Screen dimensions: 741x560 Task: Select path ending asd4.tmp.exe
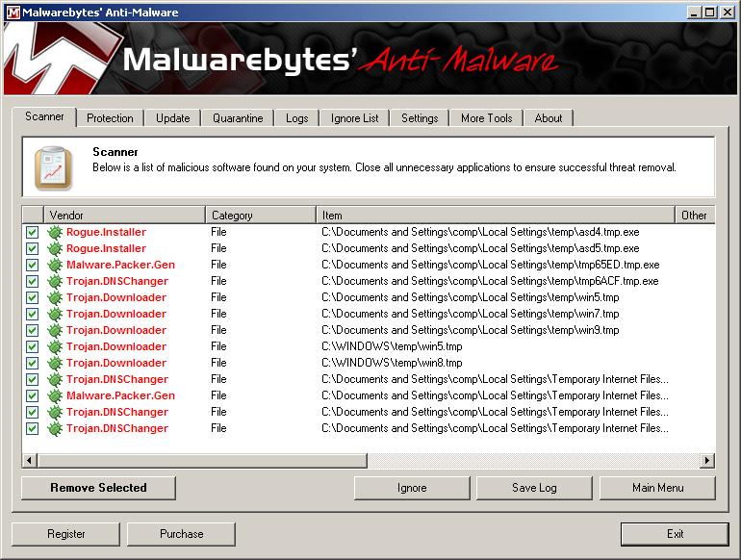click(x=480, y=232)
